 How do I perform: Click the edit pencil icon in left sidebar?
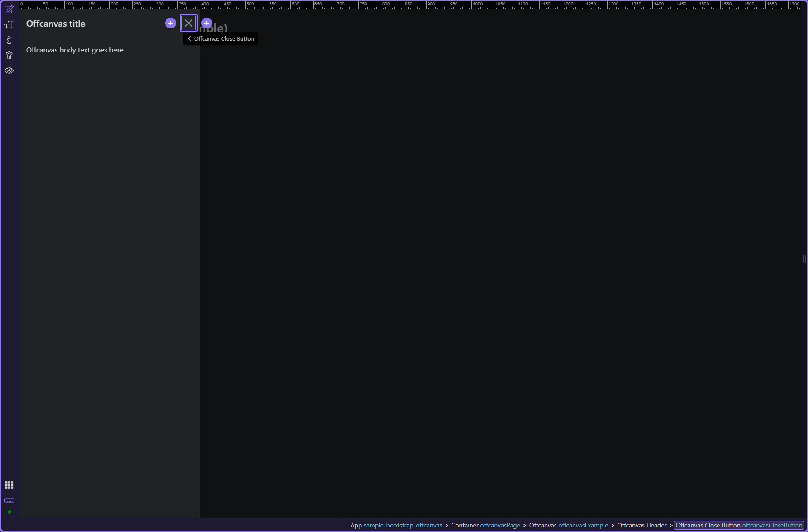(9, 9)
